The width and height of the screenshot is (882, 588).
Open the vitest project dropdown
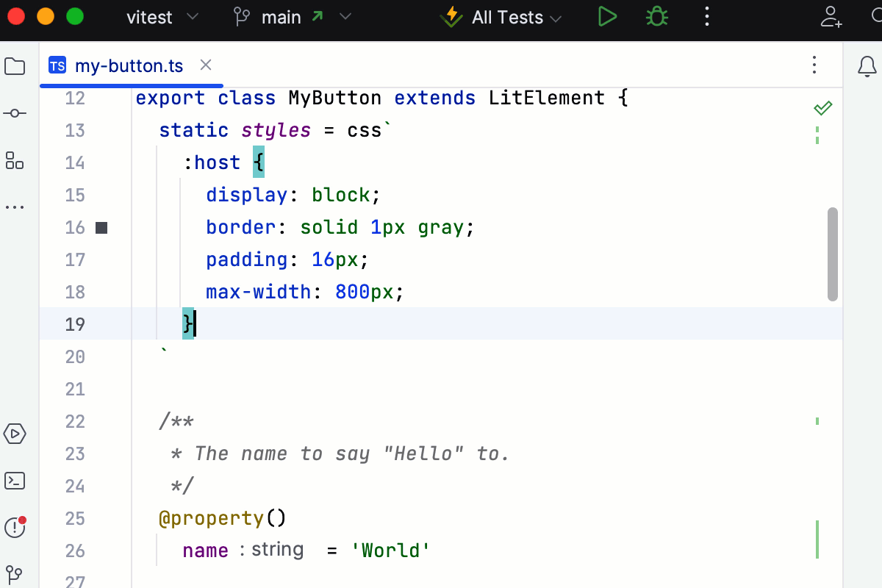160,17
